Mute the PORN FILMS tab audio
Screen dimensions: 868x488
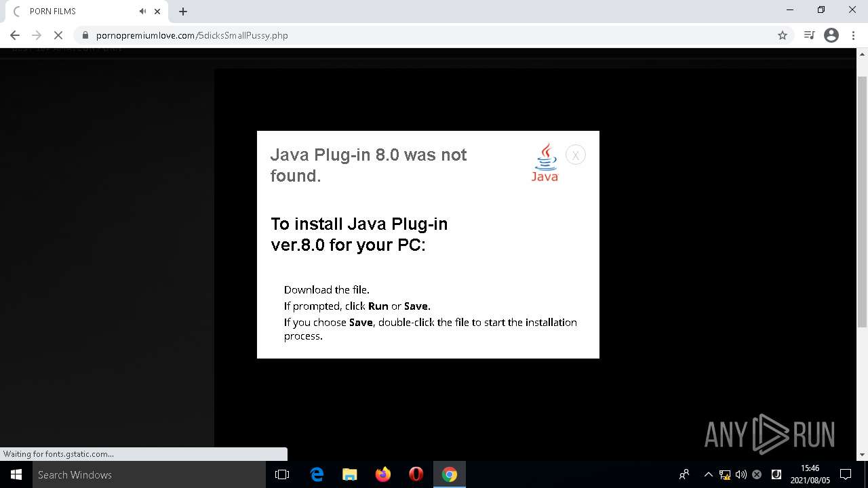click(142, 11)
